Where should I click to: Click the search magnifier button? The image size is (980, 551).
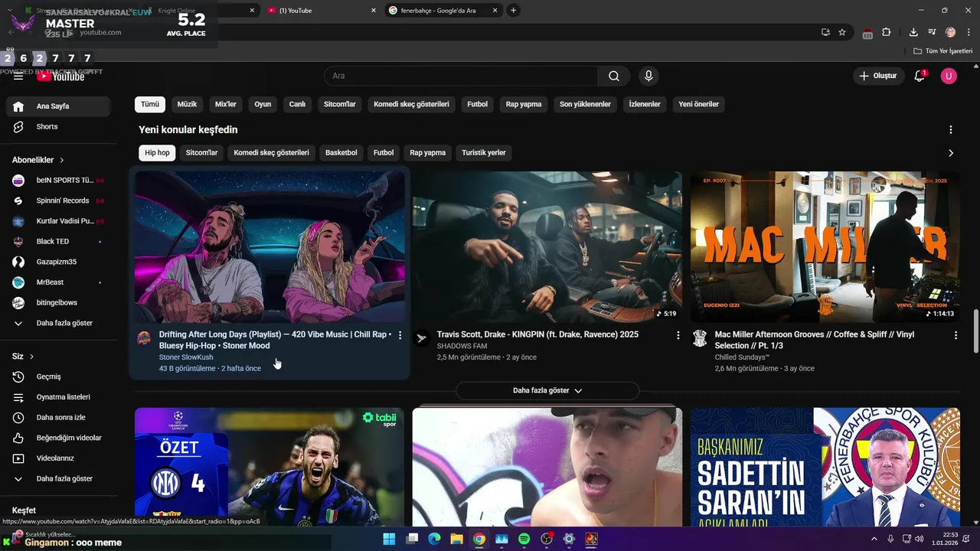(614, 76)
